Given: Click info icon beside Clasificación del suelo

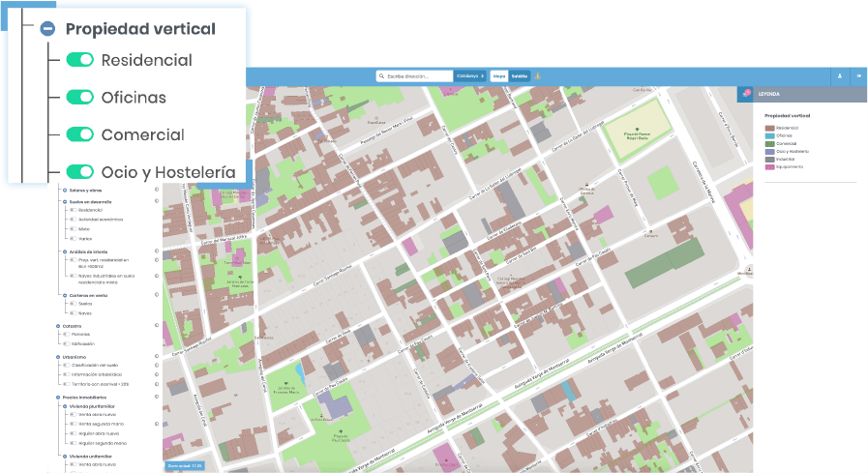Looking at the screenshot, I should pyautogui.click(x=157, y=365).
